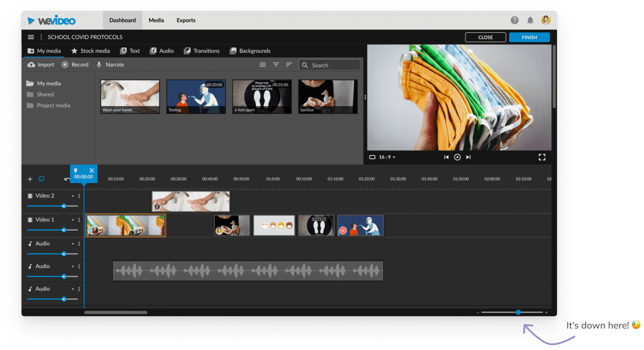The width and height of the screenshot is (644, 350).
Task: Open notifications bell icon
Action: pos(530,20)
